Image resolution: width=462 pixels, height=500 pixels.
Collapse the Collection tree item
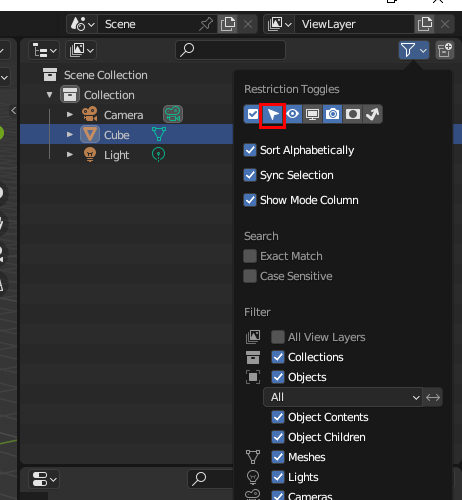(50, 95)
